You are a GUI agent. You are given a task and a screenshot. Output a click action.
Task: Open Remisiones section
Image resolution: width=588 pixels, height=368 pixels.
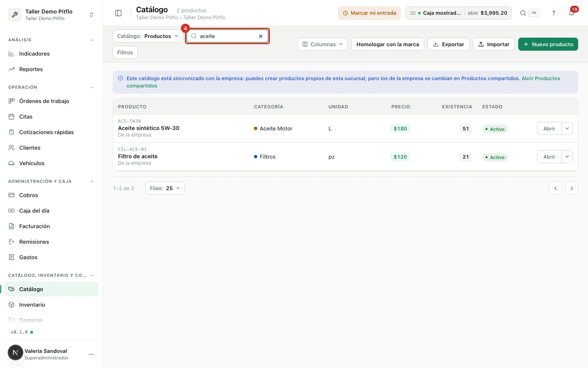[51, 242]
